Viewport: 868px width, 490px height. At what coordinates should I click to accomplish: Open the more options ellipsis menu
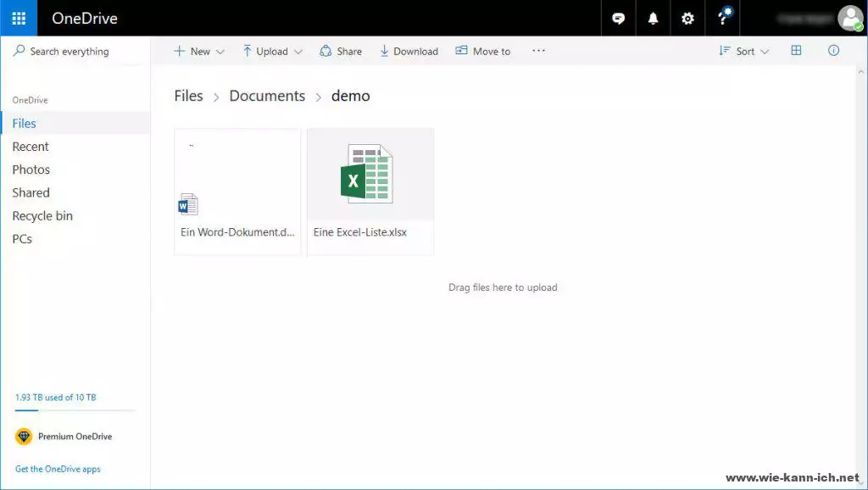pyautogui.click(x=538, y=51)
